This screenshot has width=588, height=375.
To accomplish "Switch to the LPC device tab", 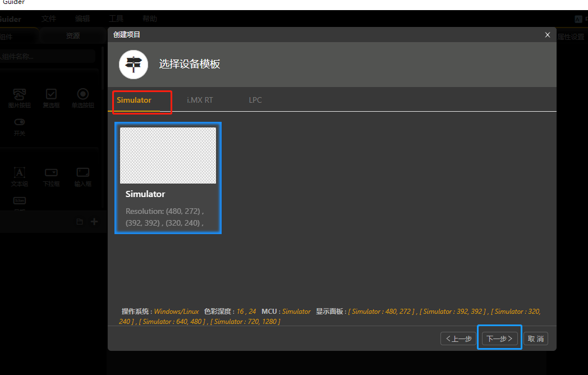I will (255, 99).
